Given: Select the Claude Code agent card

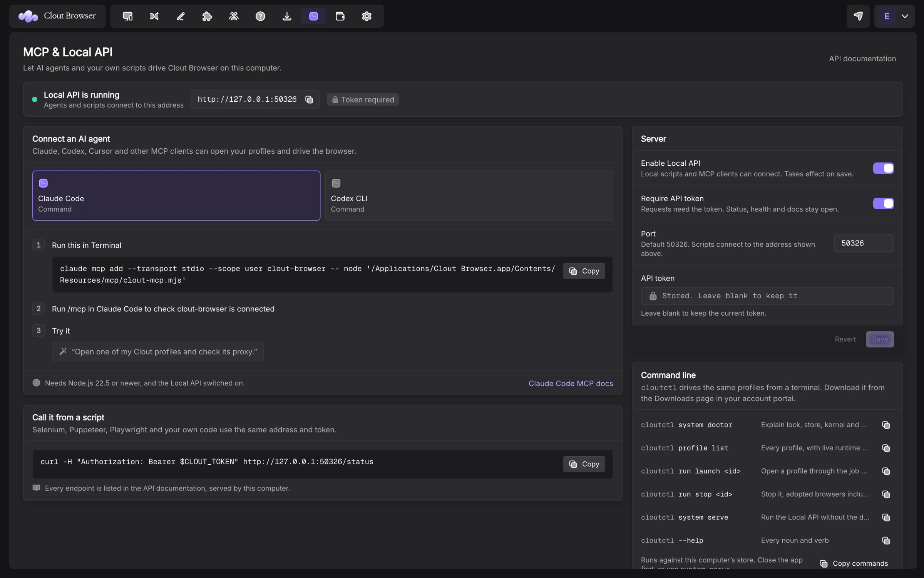Looking at the screenshot, I should [x=176, y=196].
